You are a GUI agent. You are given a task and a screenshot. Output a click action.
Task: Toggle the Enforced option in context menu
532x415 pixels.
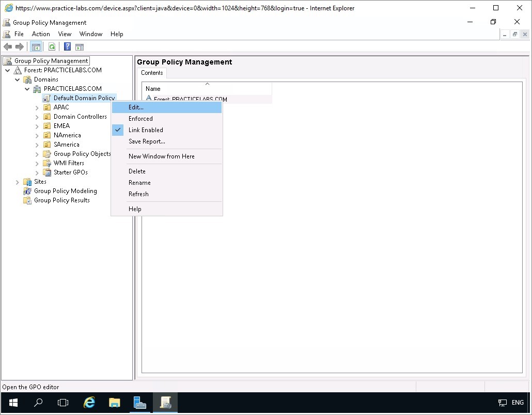140,119
